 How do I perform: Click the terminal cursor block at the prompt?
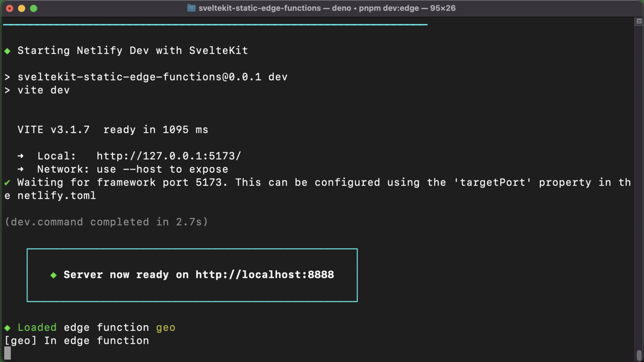tap(8, 354)
